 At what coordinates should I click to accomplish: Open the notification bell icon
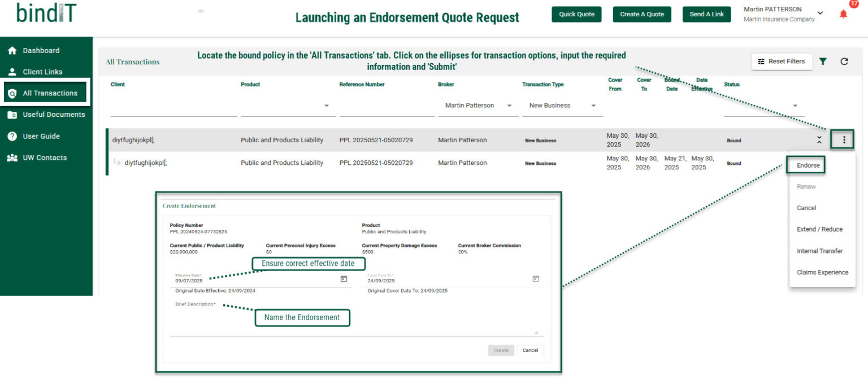point(843,14)
